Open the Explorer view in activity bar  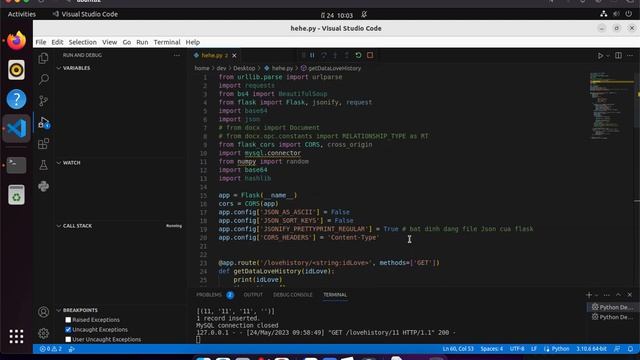pyautogui.click(x=43, y=58)
